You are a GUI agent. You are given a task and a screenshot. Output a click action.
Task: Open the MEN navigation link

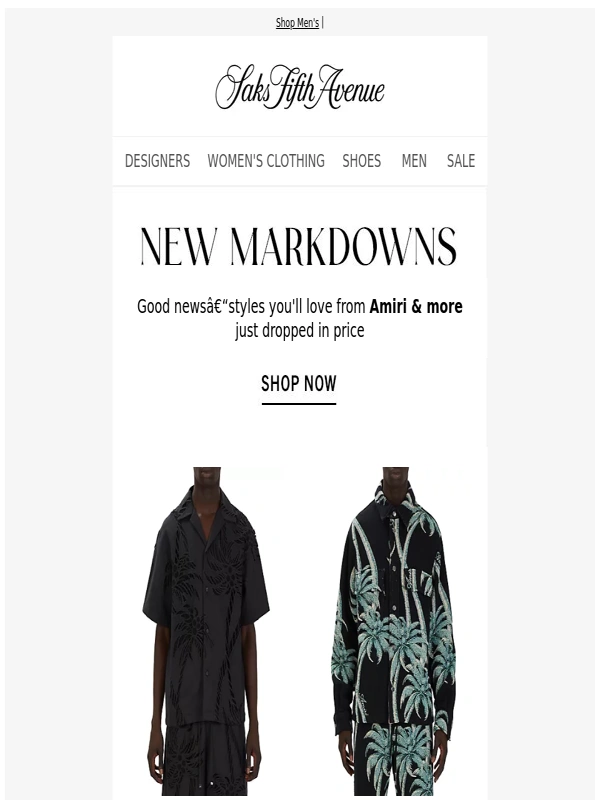[414, 161]
